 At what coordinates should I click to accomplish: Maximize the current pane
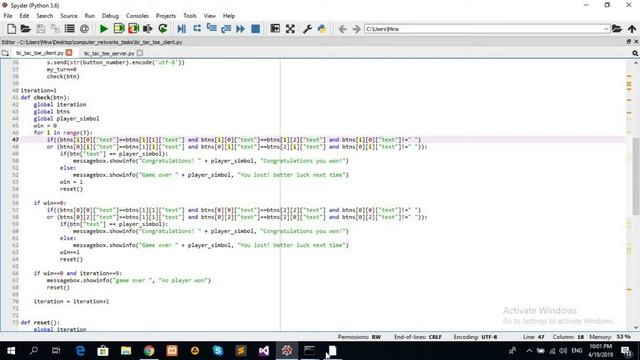pos(275,29)
